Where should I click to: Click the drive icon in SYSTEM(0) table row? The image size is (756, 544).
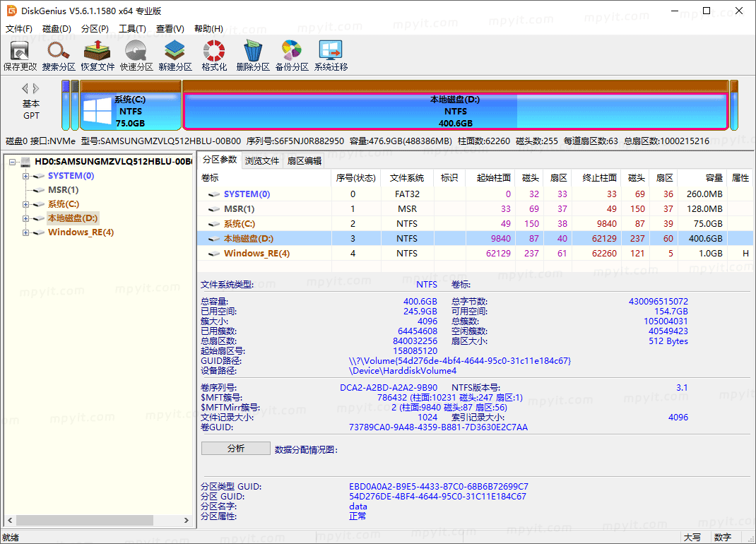click(213, 194)
